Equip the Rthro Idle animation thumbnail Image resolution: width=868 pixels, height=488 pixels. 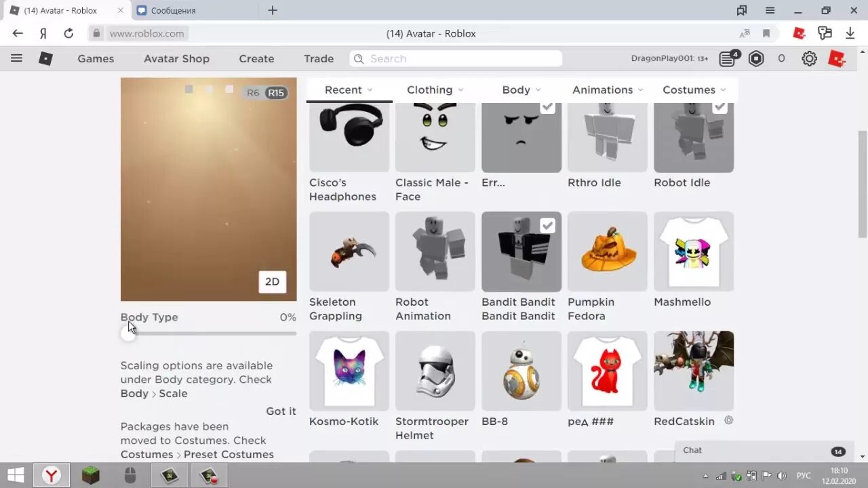tap(608, 137)
